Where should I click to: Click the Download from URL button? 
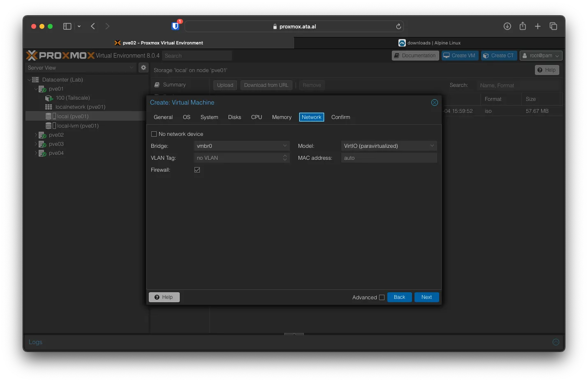coord(266,85)
